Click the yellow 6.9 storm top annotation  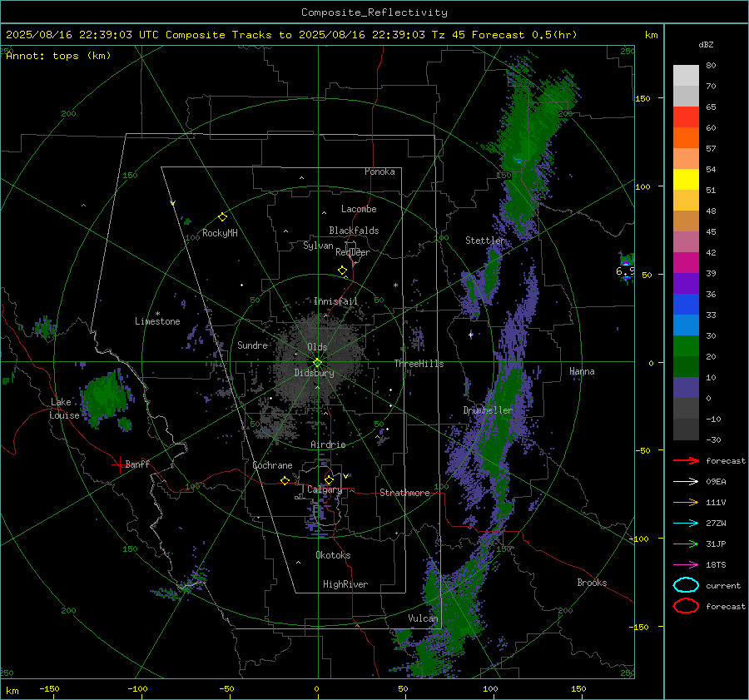click(625, 271)
